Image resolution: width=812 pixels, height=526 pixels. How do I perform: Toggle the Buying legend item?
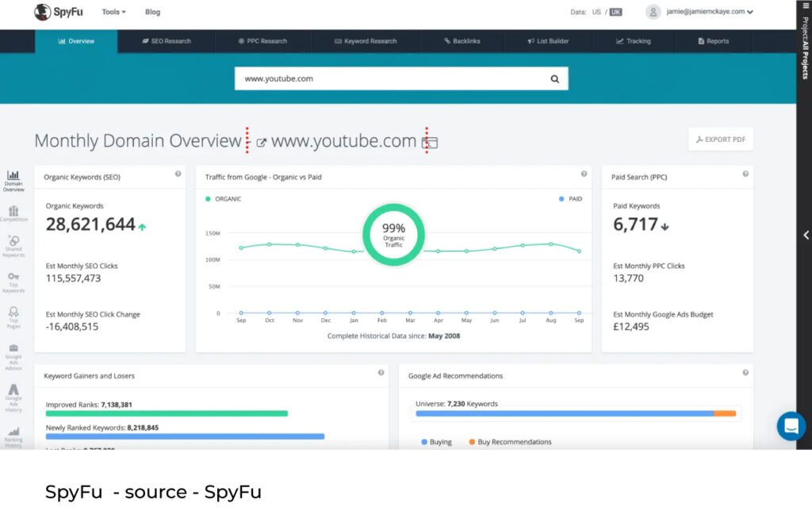(436, 442)
